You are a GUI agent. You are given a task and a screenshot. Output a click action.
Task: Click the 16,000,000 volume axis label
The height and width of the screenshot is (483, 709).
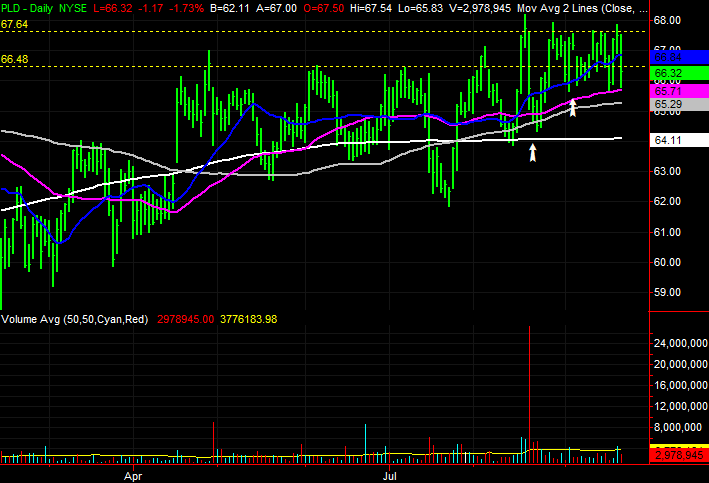pos(681,385)
